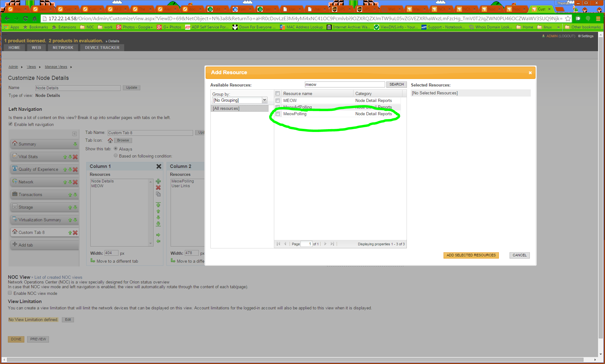Image resolution: width=605 pixels, height=364 pixels.
Task: Edit the view limitation
Action: coord(68,320)
